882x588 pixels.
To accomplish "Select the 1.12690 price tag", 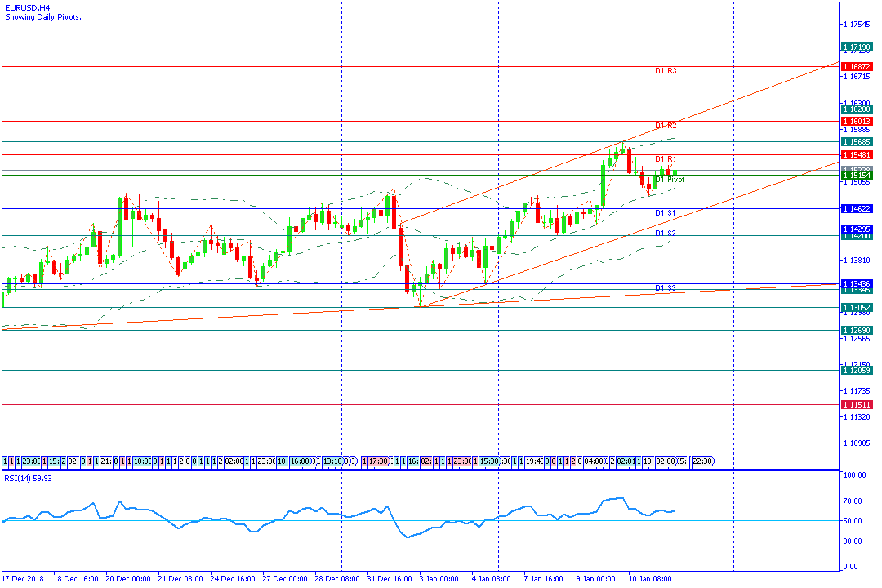I will point(857,331).
